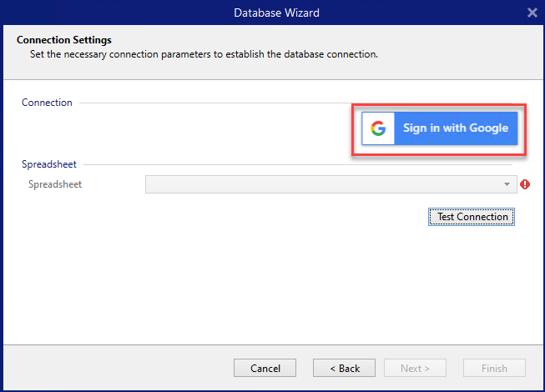Close the Database Wizard window

[x=532, y=13]
